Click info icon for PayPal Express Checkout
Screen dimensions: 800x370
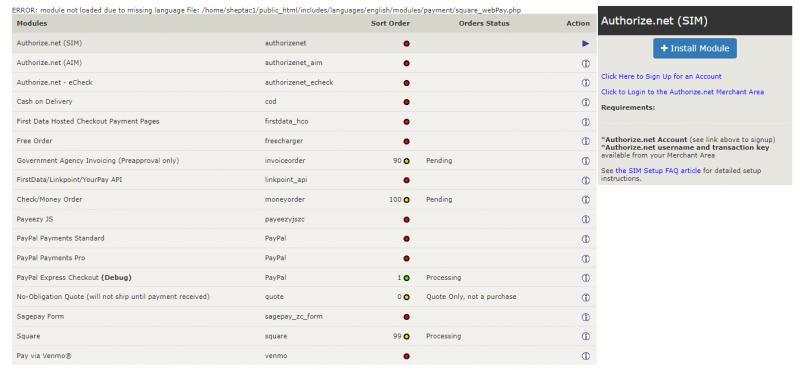pyautogui.click(x=586, y=278)
